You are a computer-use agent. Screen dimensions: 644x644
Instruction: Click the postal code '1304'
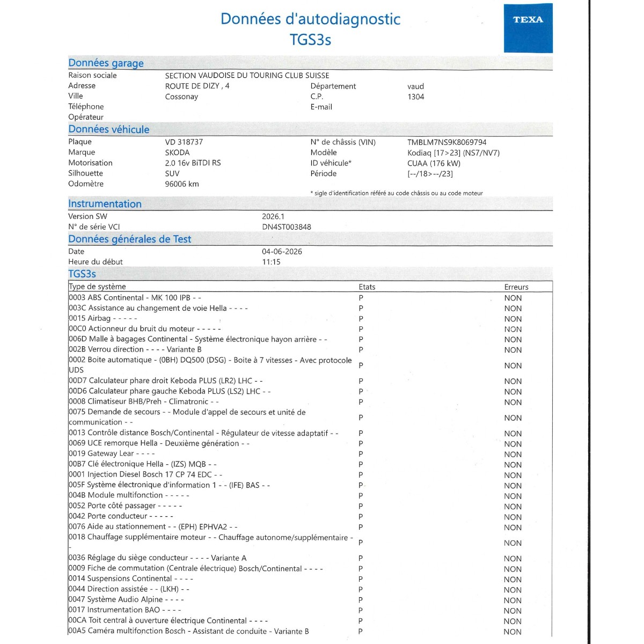pyautogui.click(x=415, y=97)
